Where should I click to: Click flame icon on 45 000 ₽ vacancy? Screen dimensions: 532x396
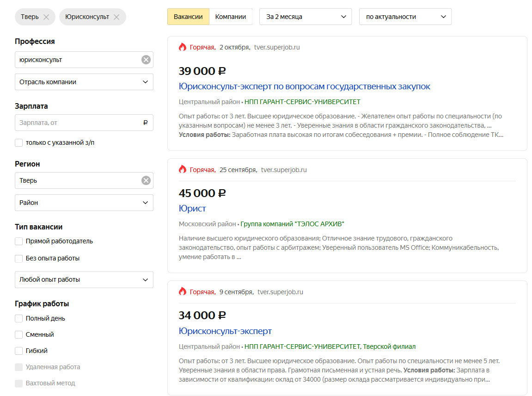pyautogui.click(x=183, y=170)
